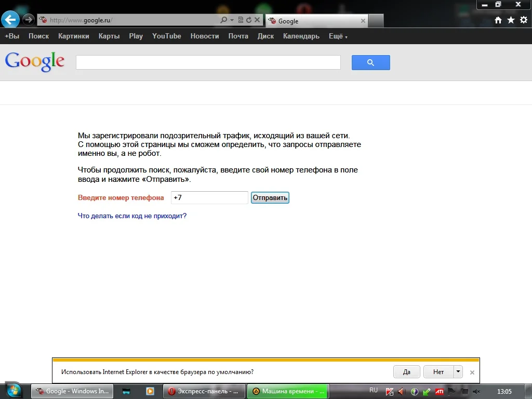Viewport: 532px width, 399px height.
Task: Click the taskbar icon left of the media player
Action: [x=126, y=392]
